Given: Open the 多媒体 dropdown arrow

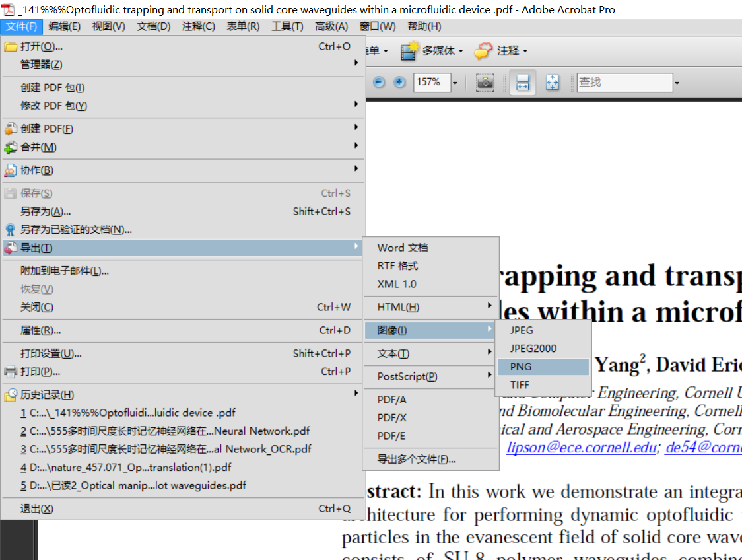Looking at the screenshot, I should (460, 51).
